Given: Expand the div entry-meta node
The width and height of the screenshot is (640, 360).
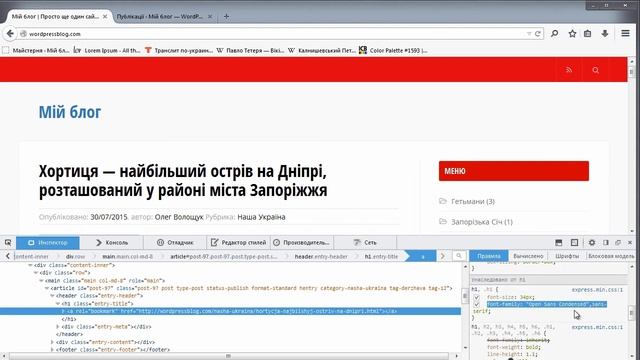Looking at the screenshot, I should pos(58,327).
